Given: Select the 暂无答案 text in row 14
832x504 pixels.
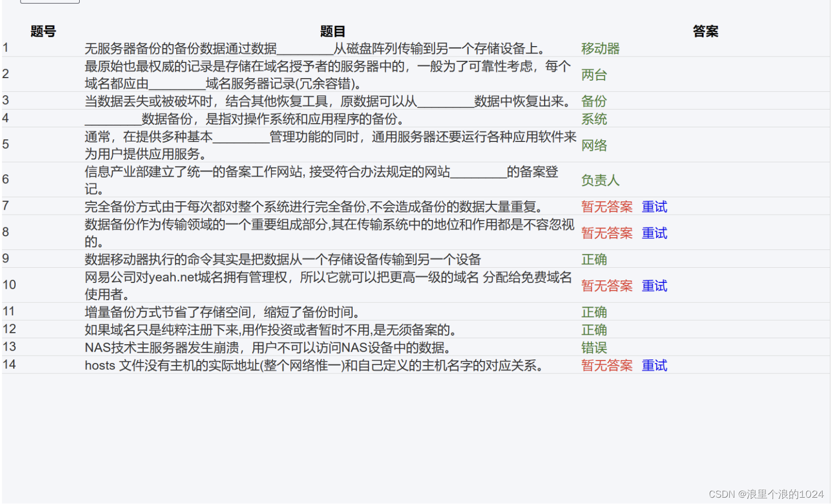Looking at the screenshot, I should tap(607, 366).
